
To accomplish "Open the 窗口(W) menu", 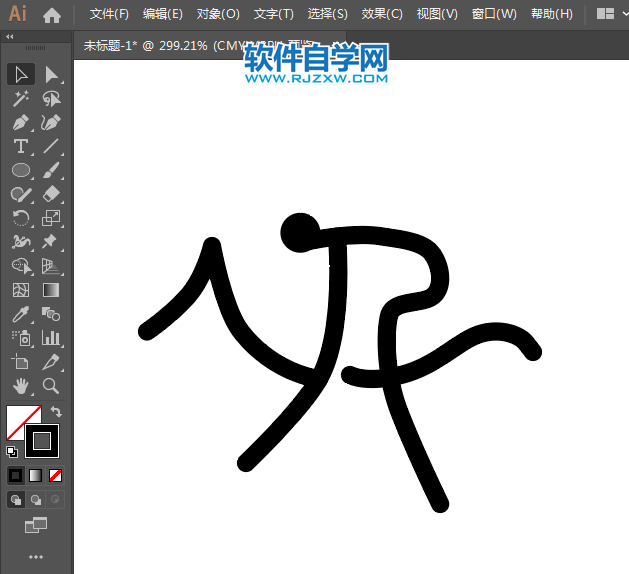I will point(494,14).
